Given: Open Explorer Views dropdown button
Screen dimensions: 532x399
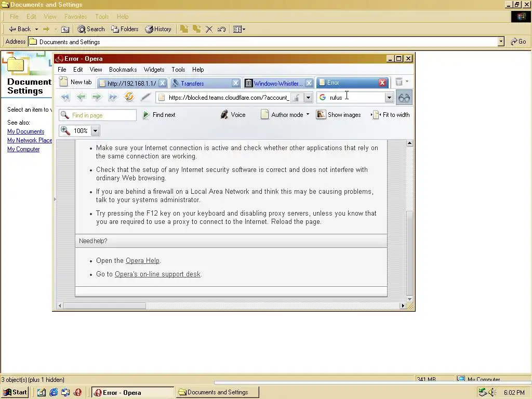Looking at the screenshot, I should point(239,29).
